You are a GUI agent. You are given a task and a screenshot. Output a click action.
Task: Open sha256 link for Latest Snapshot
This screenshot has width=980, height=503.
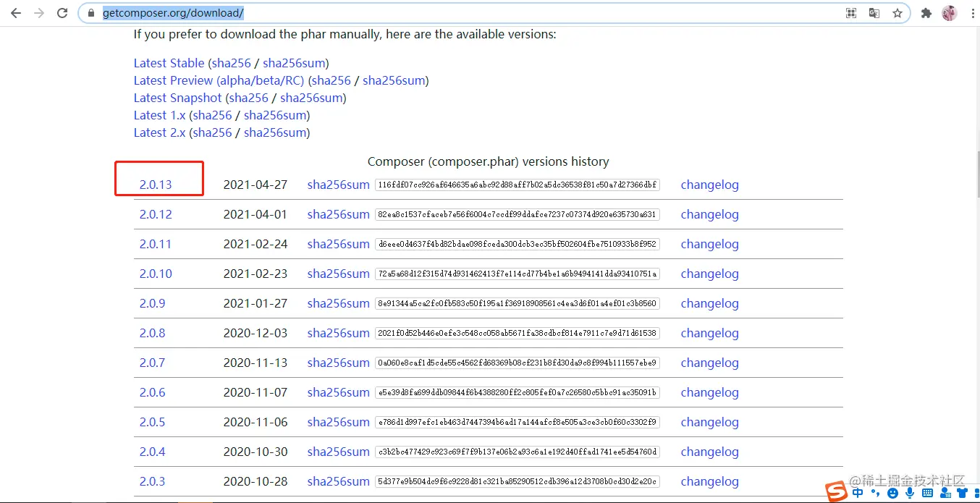pyautogui.click(x=249, y=98)
